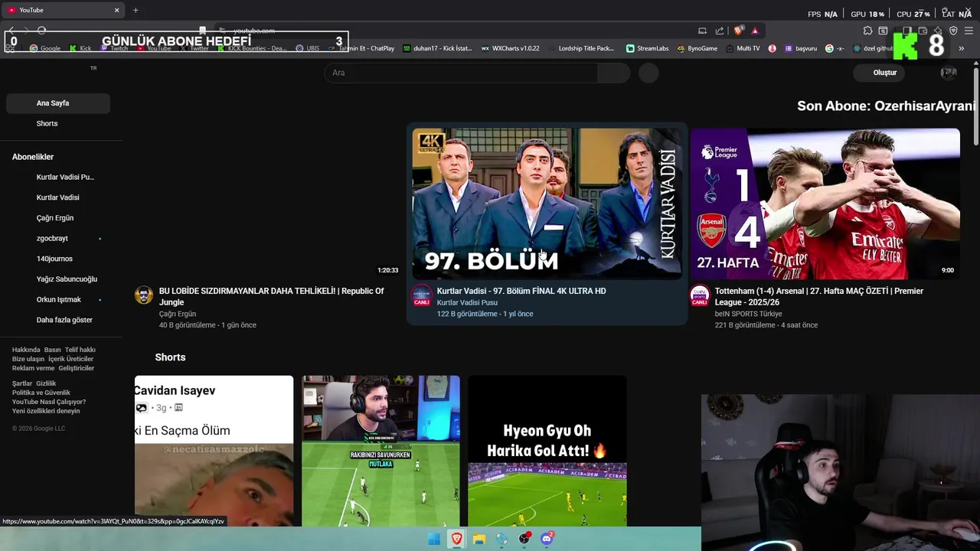
Task: Open Orkun Işıtmak subscription in sidebar
Action: [58, 299]
